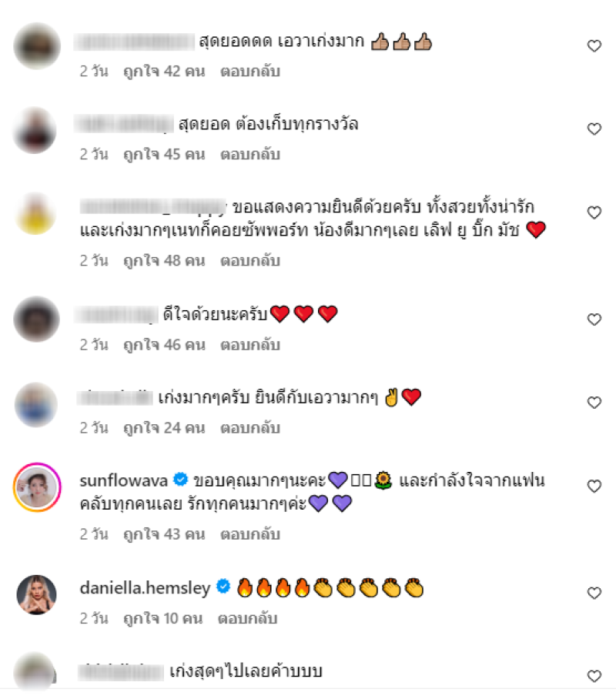The height and width of the screenshot is (699, 616).
Task: Like the comment 'สุดยอดดดด เอวาเก่งมาก'
Action: pos(594,46)
